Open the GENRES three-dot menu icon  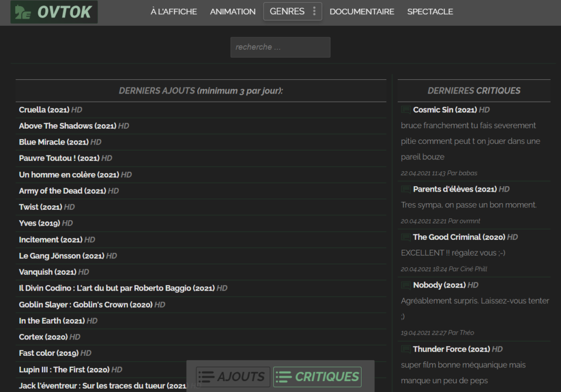click(x=314, y=11)
